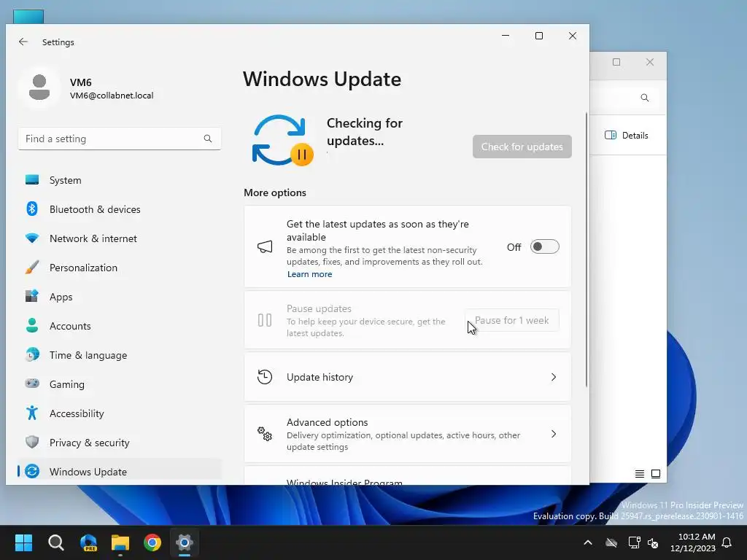747x560 pixels.
Task: Open System settings category
Action: 119,180
